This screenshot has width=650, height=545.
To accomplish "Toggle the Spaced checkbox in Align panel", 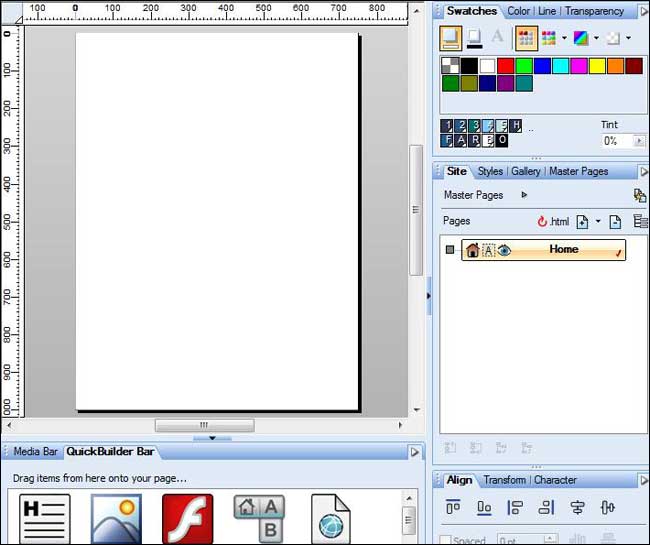I will 446,540.
